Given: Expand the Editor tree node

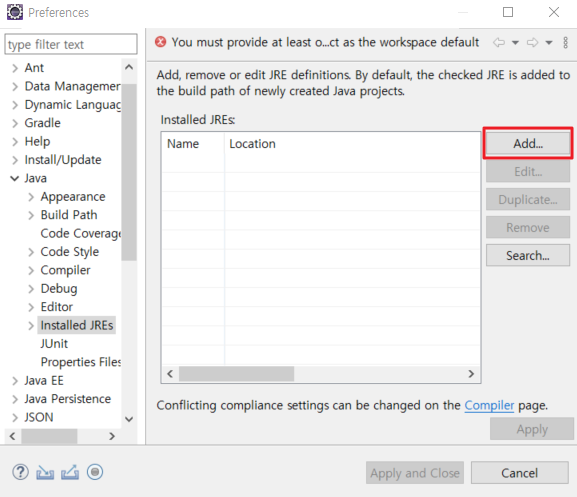Looking at the screenshot, I should point(31,307).
